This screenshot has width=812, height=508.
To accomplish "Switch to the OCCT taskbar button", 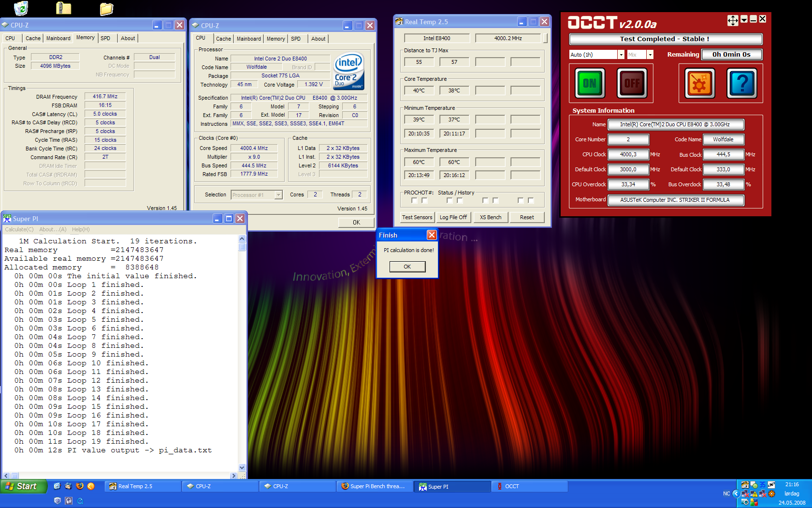I will (529, 486).
